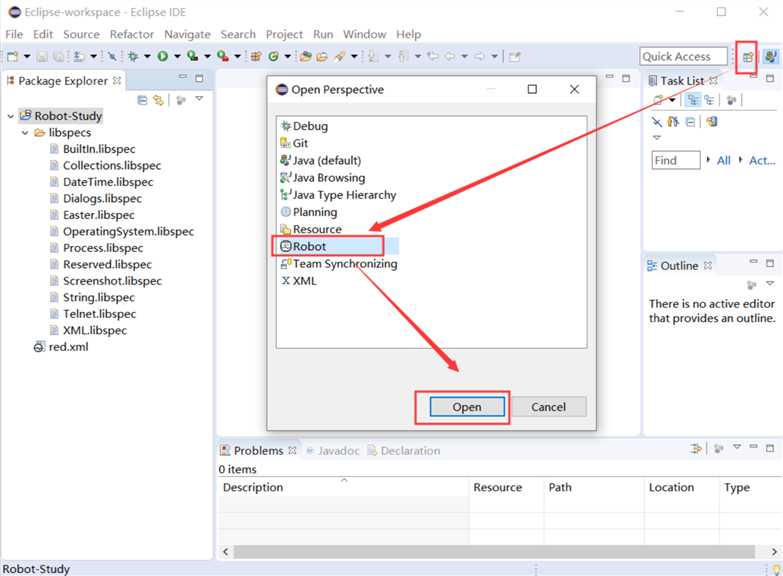Image resolution: width=783 pixels, height=576 pixels.
Task: Switch to Java perspective via its icon
Action: pyautogui.click(x=770, y=56)
